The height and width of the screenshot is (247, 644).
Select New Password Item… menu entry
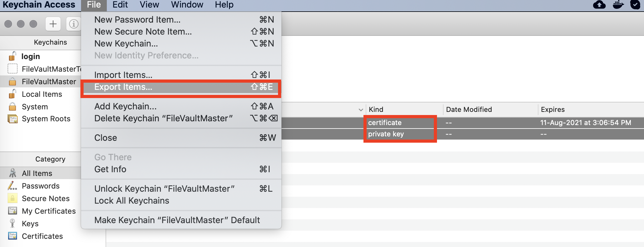(x=181, y=19)
